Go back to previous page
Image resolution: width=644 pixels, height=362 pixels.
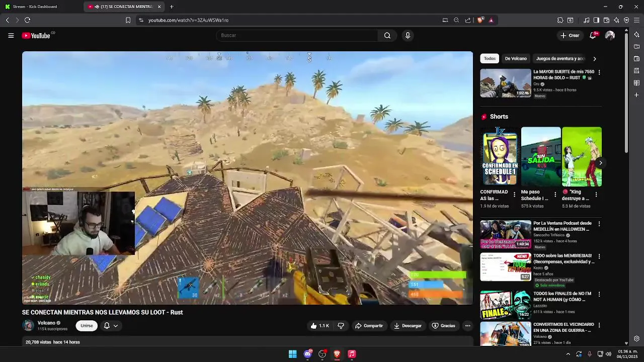pyautogui.click(x=7, y=20)
